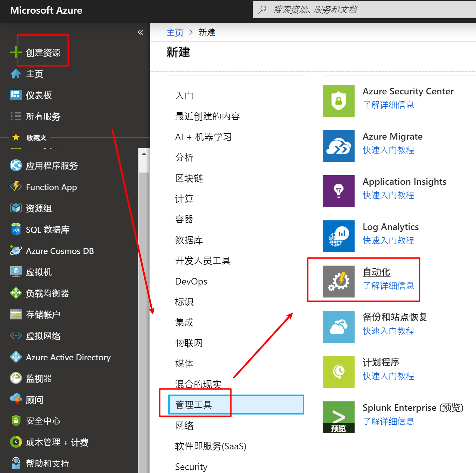
Task: Select the 管理工具 category
Action: coord(236,405)
